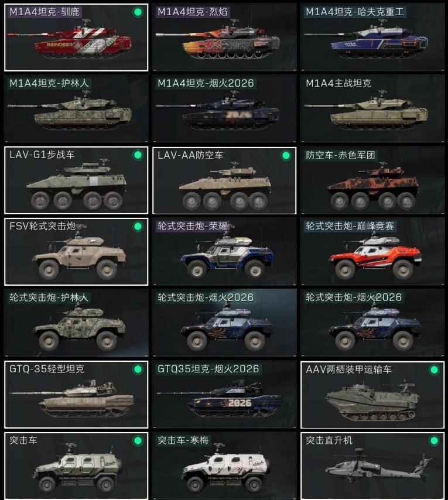Click green equipped dot on FSV轮式突击炮
448x500 pixels.
tap(138, 227)
